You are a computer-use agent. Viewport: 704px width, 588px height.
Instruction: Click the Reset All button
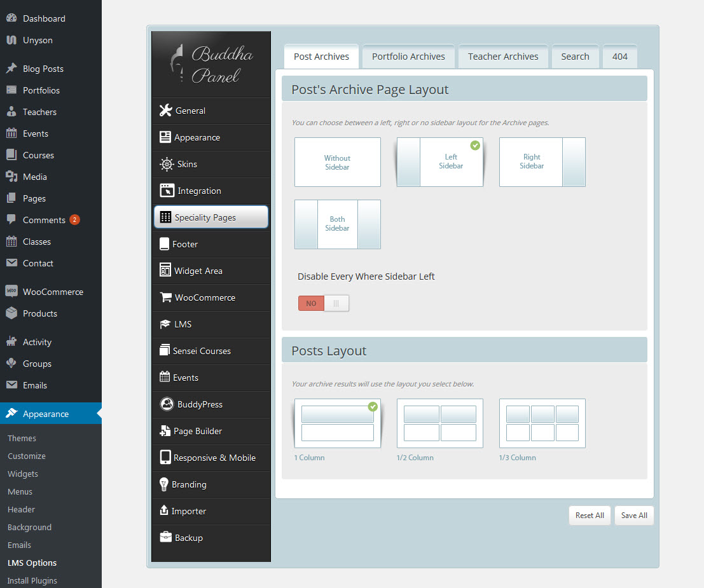[590, 516]
